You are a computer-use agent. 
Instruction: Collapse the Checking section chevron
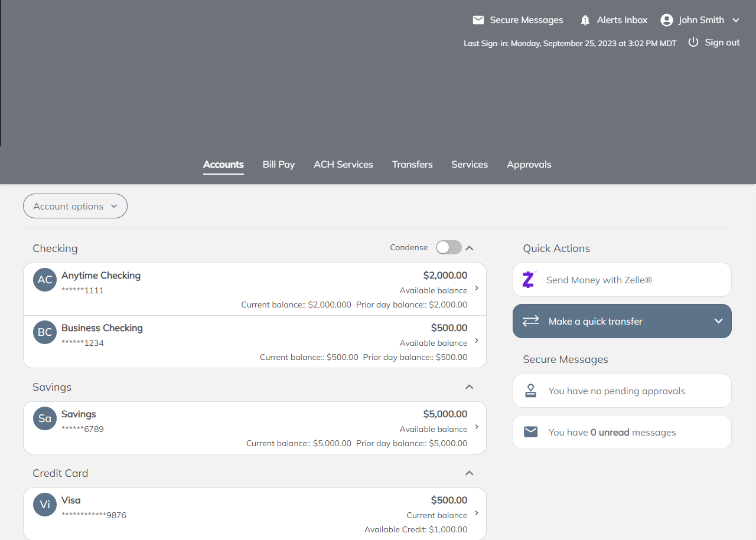coord(470,248)
